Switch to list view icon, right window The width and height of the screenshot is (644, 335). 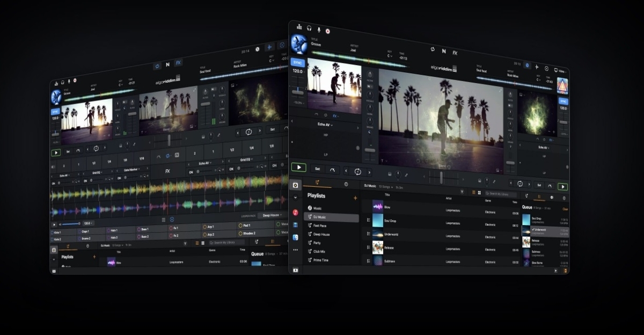473,192
